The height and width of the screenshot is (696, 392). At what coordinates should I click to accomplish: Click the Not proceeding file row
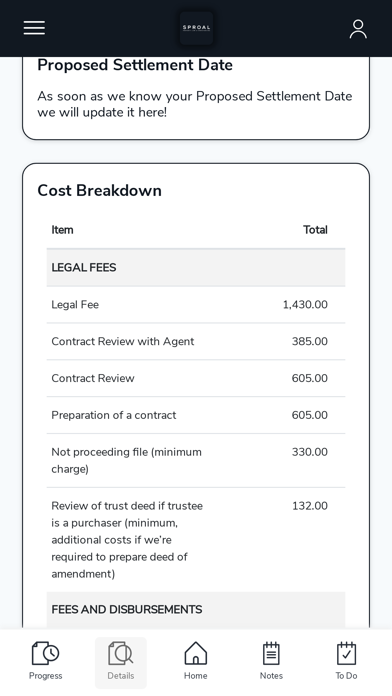[196, 460]
